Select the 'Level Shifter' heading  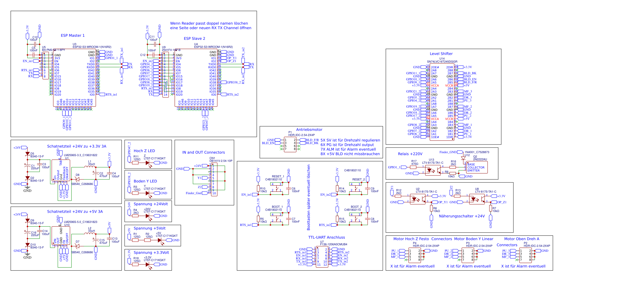[x=441, y=54]
